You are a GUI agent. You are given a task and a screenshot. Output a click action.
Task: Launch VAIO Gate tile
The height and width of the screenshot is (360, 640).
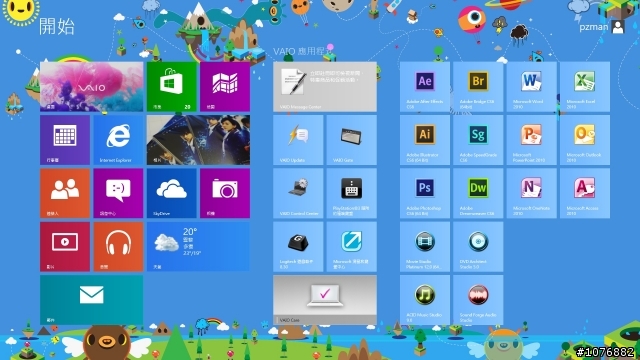click(352, 140)
